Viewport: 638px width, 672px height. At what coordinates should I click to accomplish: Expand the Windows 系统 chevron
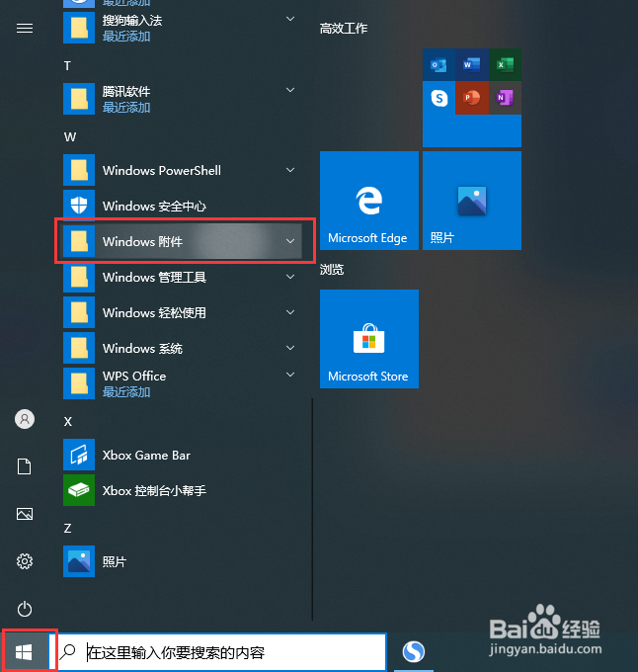[x=290, y=348]
